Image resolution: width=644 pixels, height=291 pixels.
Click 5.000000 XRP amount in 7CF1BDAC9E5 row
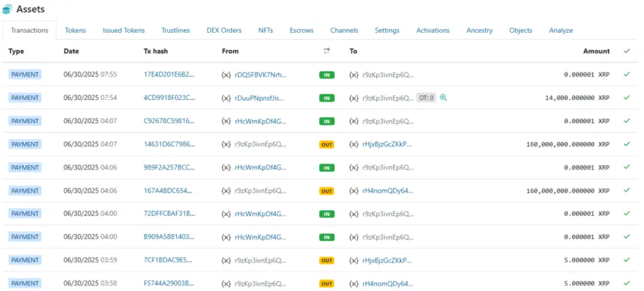coord(587,260)
